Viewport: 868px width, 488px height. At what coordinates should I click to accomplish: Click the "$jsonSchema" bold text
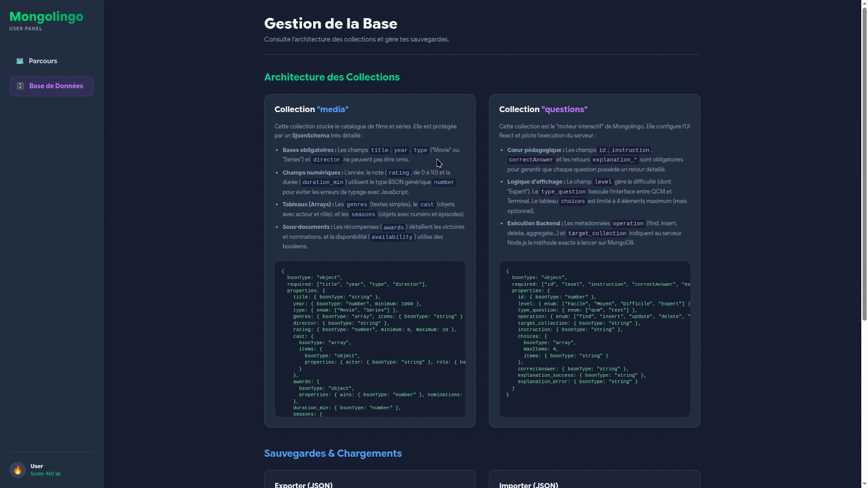click(310, 135)
